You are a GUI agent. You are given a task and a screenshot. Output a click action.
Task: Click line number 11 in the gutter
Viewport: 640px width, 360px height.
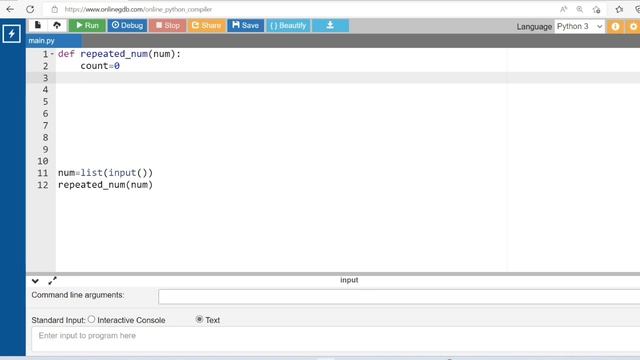(43, 173)
